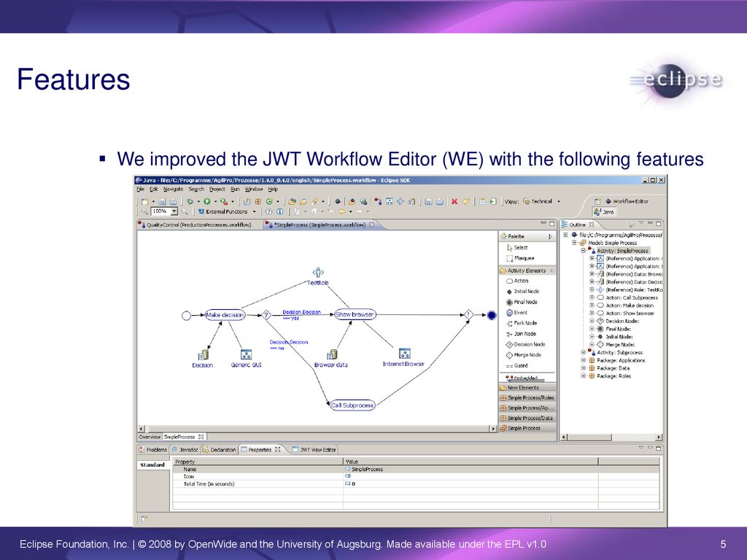
Task: Open the JWT View Editor tab
Action: pyautogui.click(x=314, y=449)
